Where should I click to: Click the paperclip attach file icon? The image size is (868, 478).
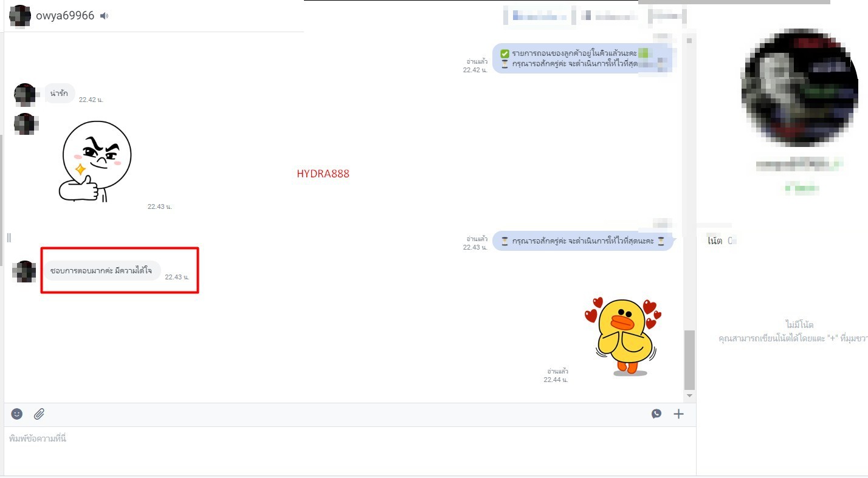39,414
